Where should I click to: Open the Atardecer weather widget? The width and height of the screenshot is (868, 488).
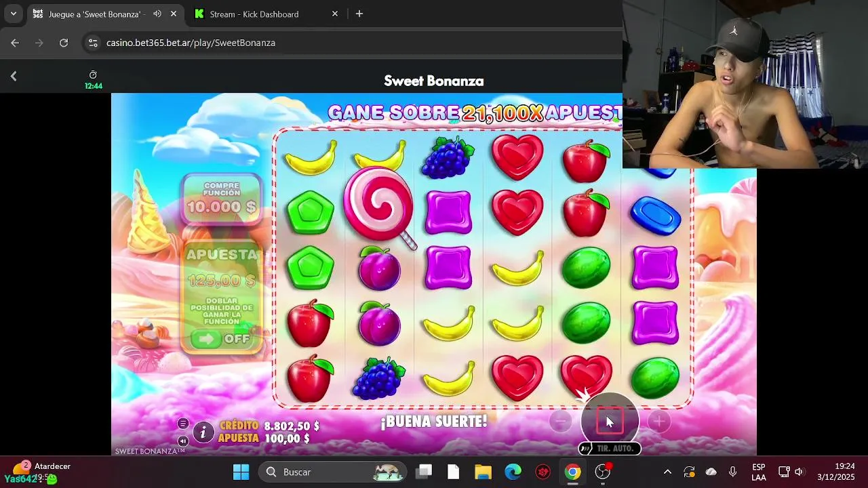tap(41, 472)
